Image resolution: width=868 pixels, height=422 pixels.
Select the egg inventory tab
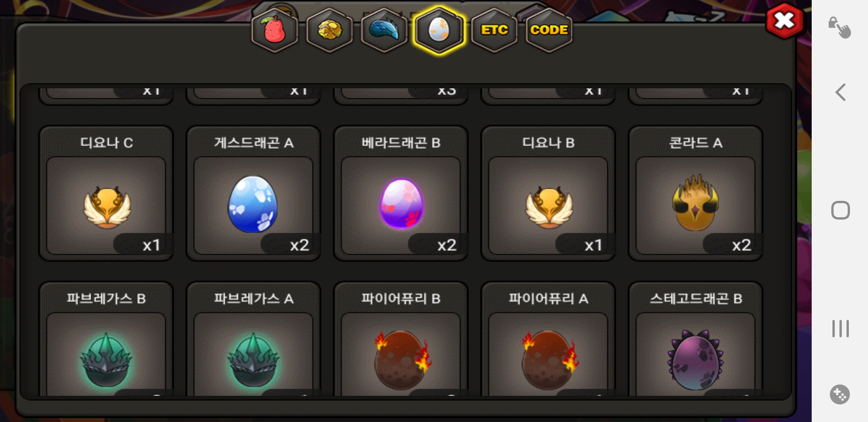point(439,30)
